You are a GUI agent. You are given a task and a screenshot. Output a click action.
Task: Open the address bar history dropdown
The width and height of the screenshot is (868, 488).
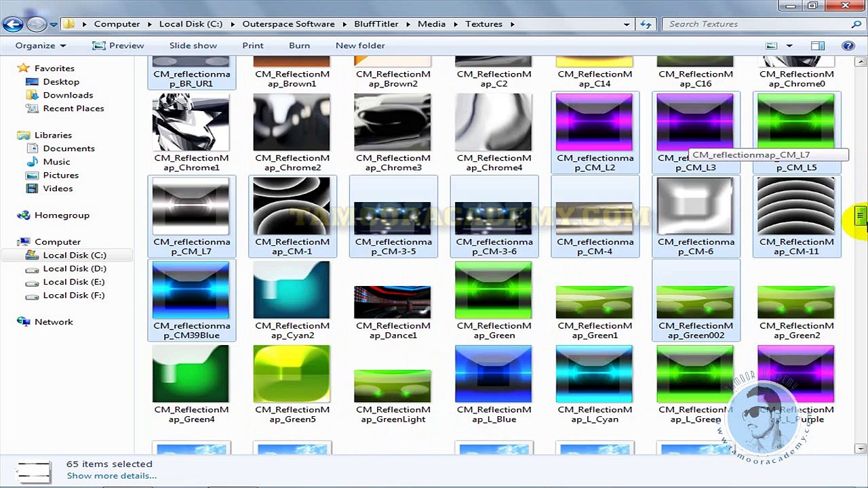point(627,24)
